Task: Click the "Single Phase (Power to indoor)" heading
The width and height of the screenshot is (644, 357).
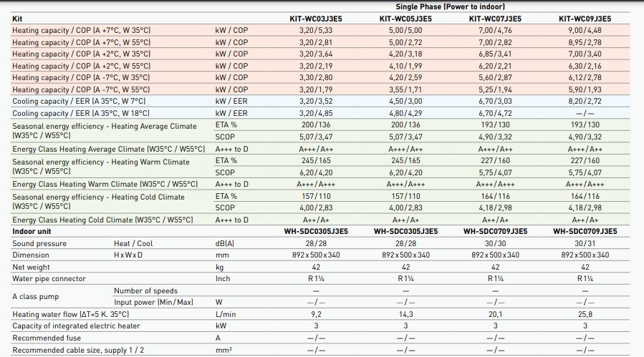Action: point(450,6)
